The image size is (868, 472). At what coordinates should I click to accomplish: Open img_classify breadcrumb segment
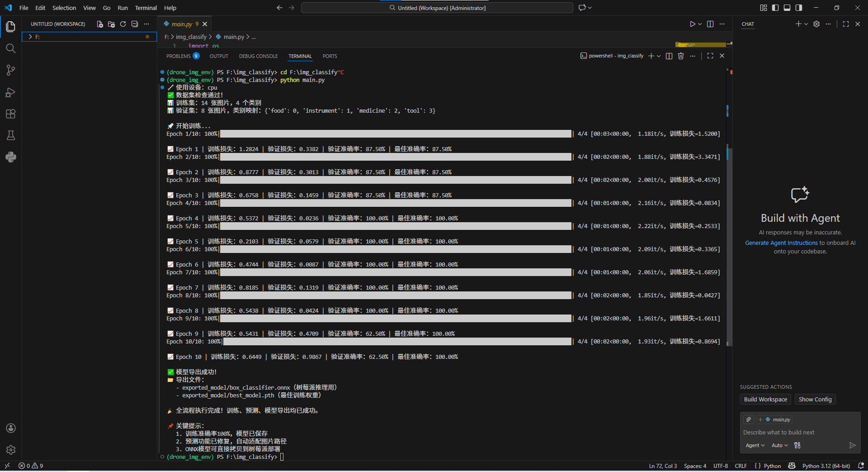point(191,37)
